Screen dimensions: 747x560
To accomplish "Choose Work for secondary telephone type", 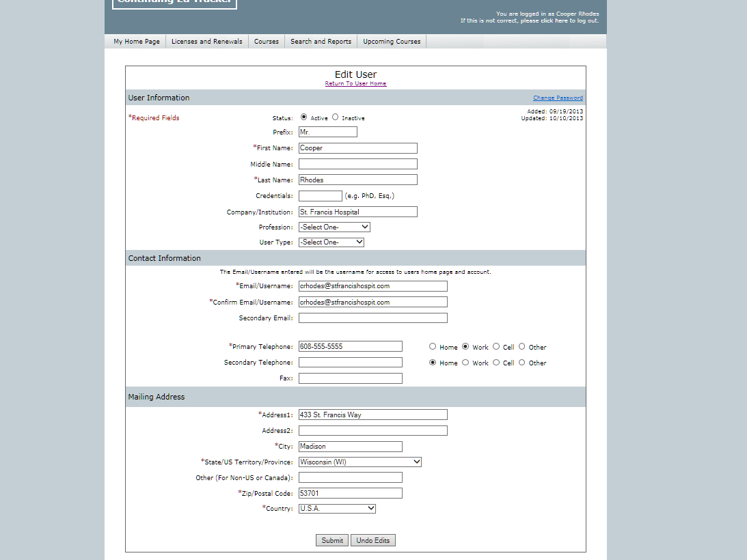I will click(x=465, y=363).
